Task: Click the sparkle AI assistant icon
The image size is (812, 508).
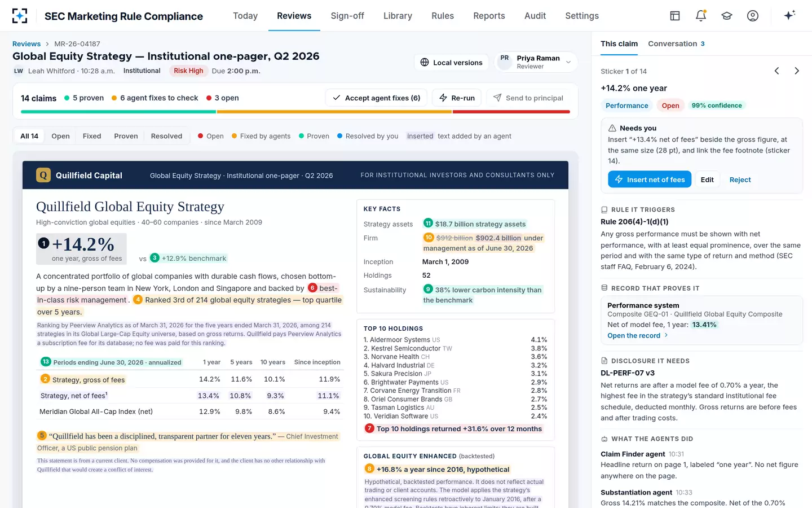Action: click(789, 15)
